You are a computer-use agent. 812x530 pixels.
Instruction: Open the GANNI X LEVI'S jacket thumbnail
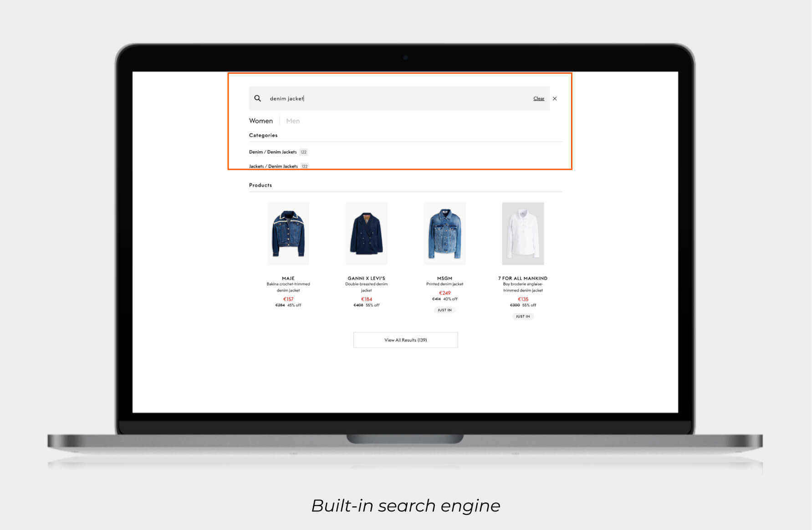pos(366,234)
